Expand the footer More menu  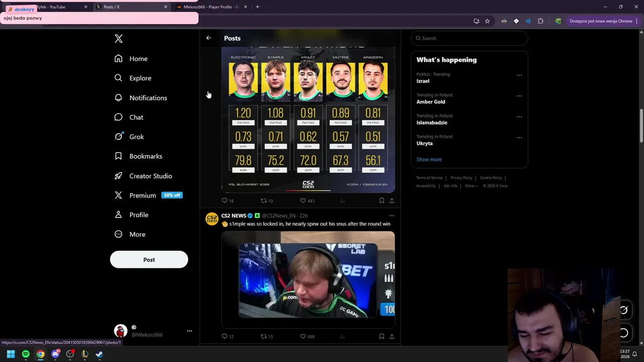[x=471, y=186]
